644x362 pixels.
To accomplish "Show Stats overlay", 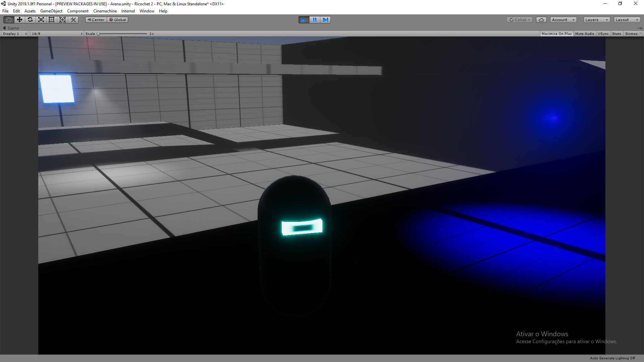I will pyautogui.click(x=616, y=34).
